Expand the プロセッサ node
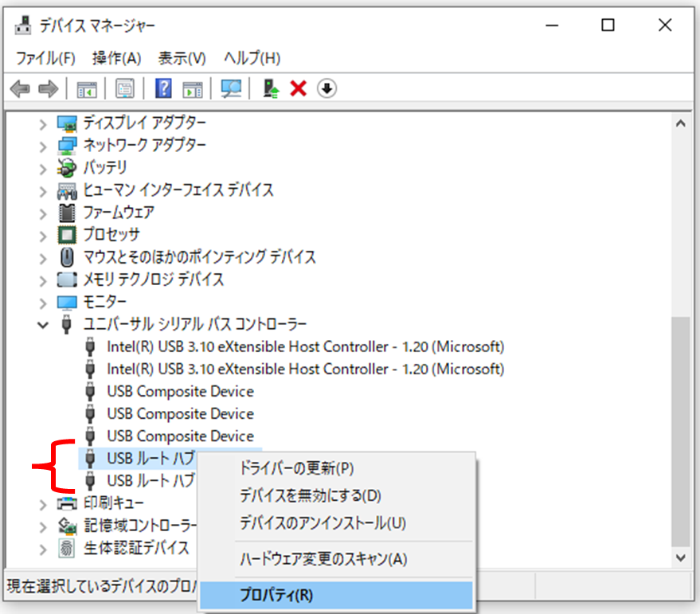Image resolution: width=700 pixels, height=614 pixels. point(43,237)
